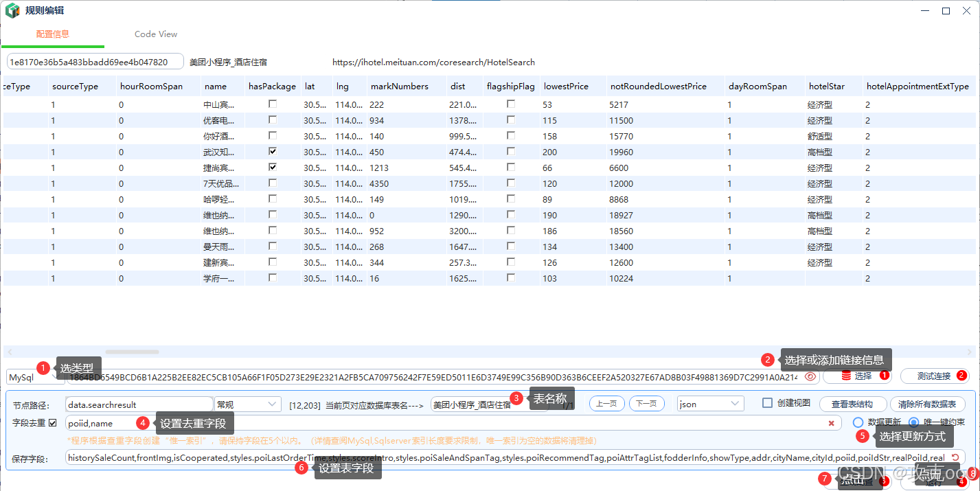Image resolution: width=980 pixels, height=491 pixels.
Task: Click the sourceType column header
Action: tap(82, 87)
